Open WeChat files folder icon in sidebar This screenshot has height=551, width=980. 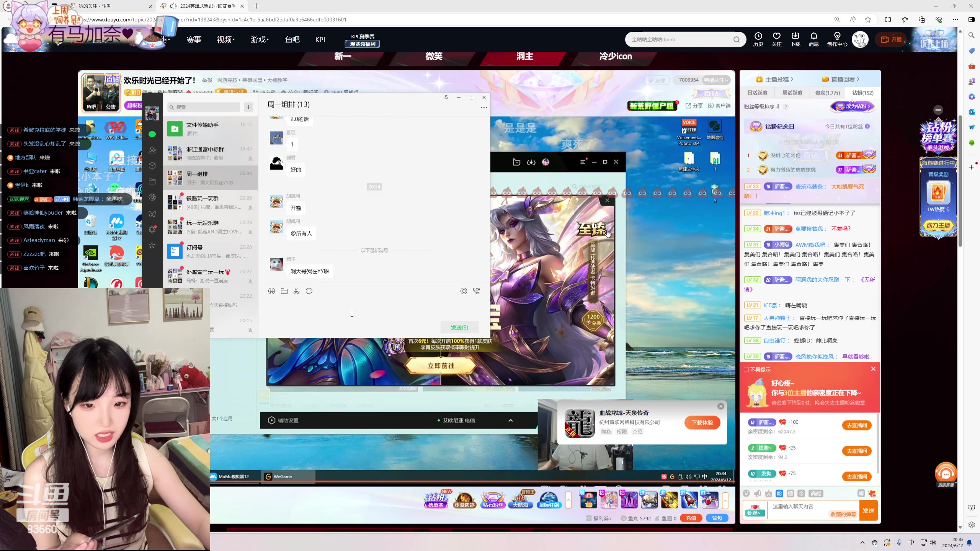(152, 181)
